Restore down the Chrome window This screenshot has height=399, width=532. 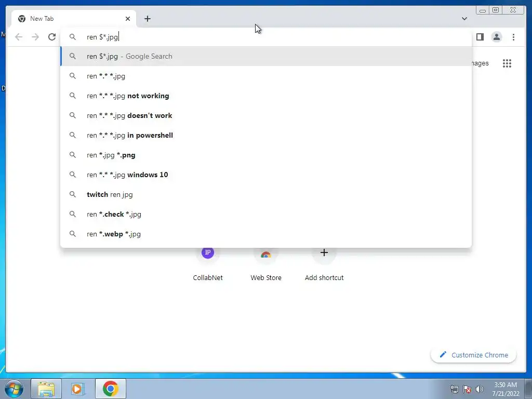point(496,10)
